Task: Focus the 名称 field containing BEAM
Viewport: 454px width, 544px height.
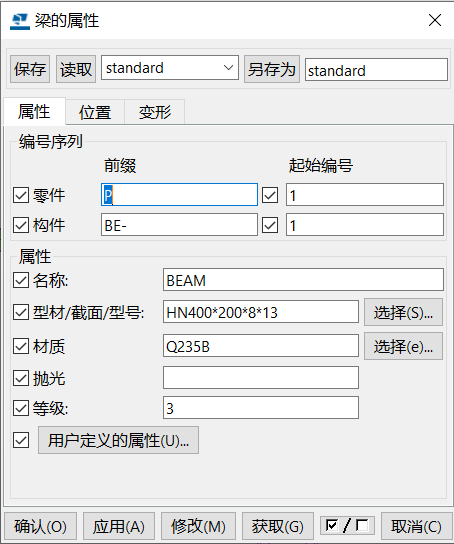Action: pyautogui.click(x=303, y=280)
